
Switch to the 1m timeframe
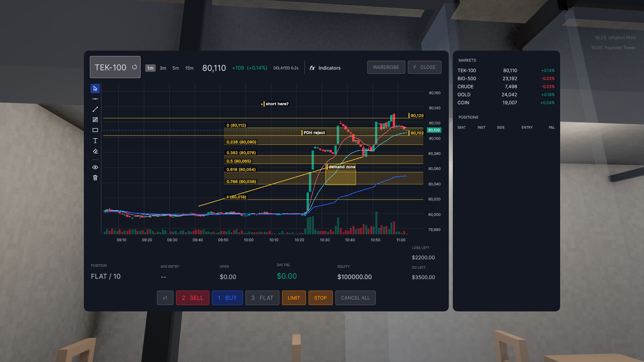pyautogui.click(x=150, y=68)
